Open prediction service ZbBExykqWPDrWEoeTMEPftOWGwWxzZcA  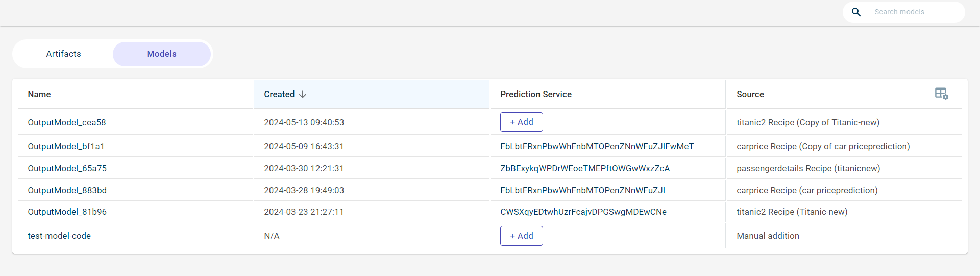584,168
